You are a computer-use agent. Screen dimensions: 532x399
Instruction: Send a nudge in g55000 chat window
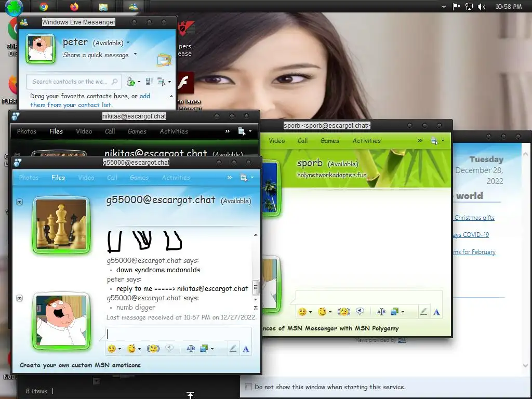[153, 349]
